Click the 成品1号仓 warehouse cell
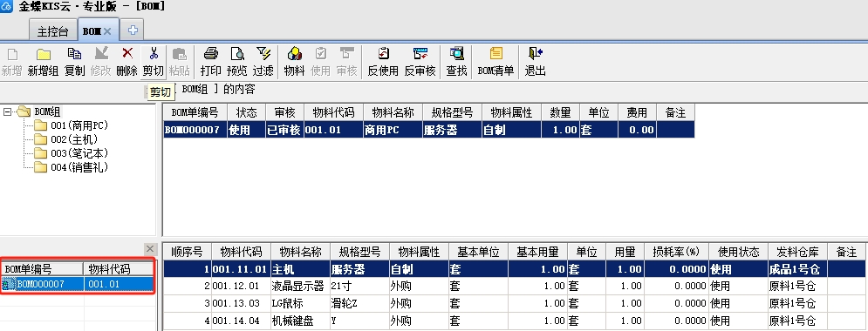 click(797, 270)
